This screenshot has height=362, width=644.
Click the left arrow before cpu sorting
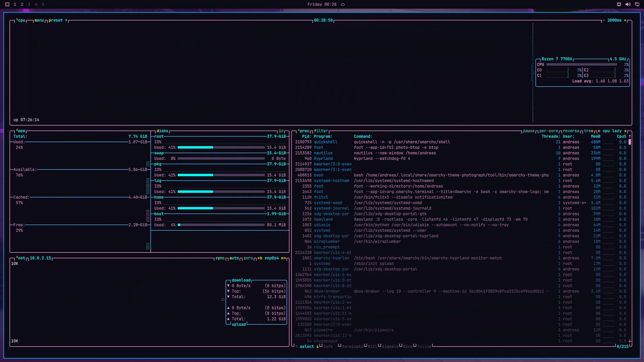coord(599,131)
